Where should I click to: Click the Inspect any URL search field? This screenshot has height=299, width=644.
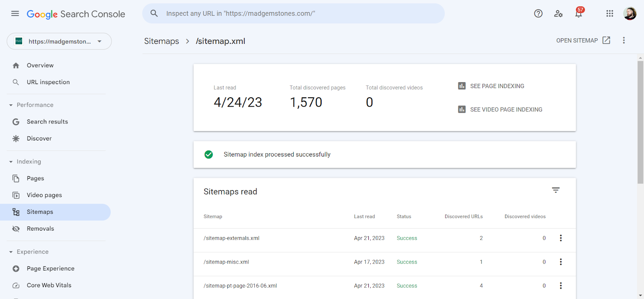tap(293, 13)
